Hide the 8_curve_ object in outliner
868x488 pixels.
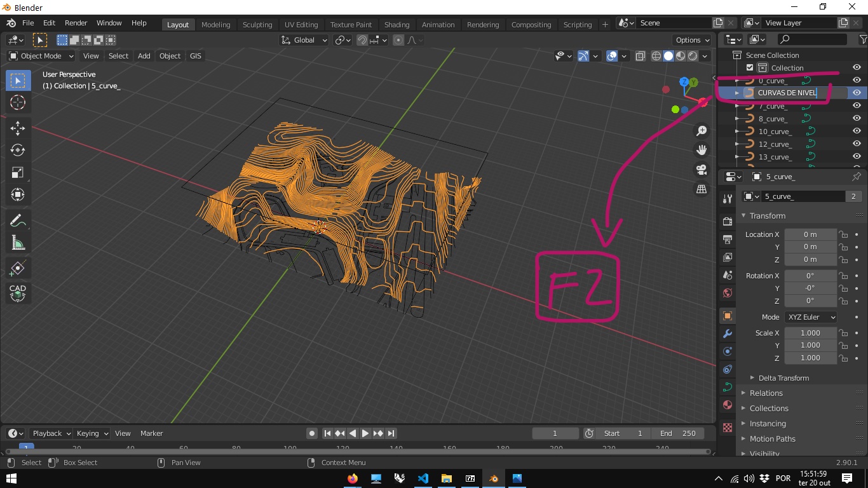[x=857, y=119]
